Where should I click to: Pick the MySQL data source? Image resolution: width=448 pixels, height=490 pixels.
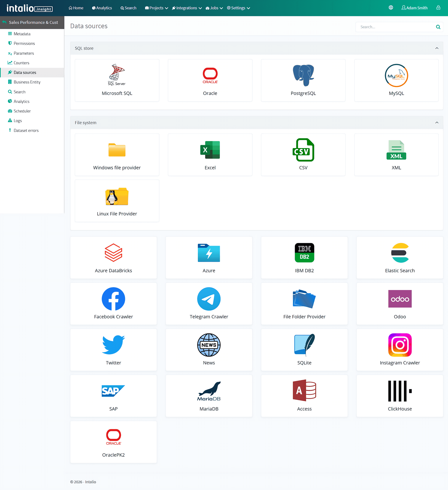tap(396, 80)
